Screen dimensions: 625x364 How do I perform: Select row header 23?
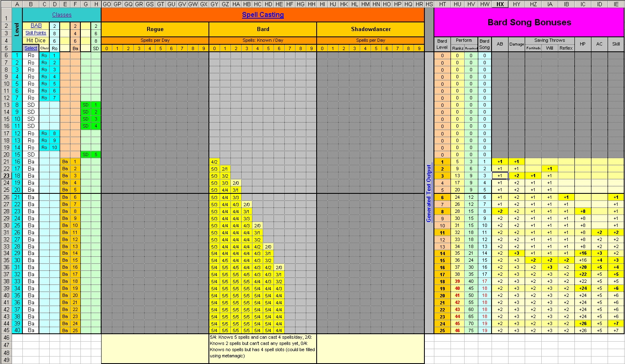pyautogui.click(x=6, y=176)
